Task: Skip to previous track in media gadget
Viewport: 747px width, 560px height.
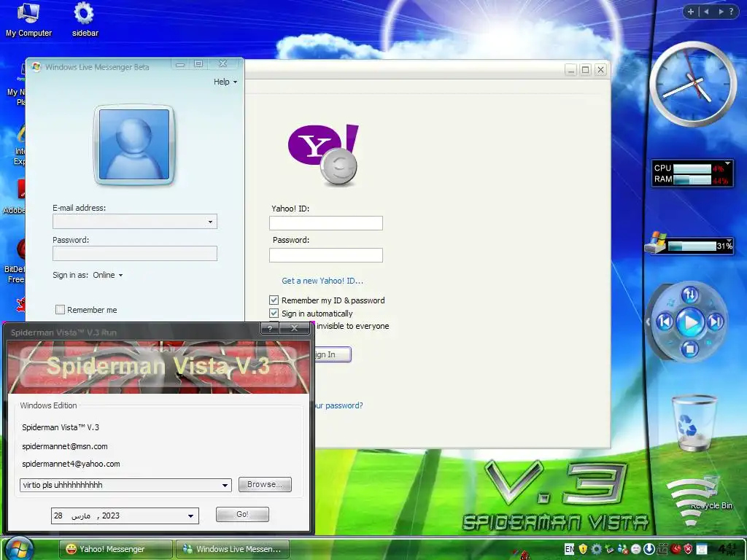Action: click(x=665, y=322)
